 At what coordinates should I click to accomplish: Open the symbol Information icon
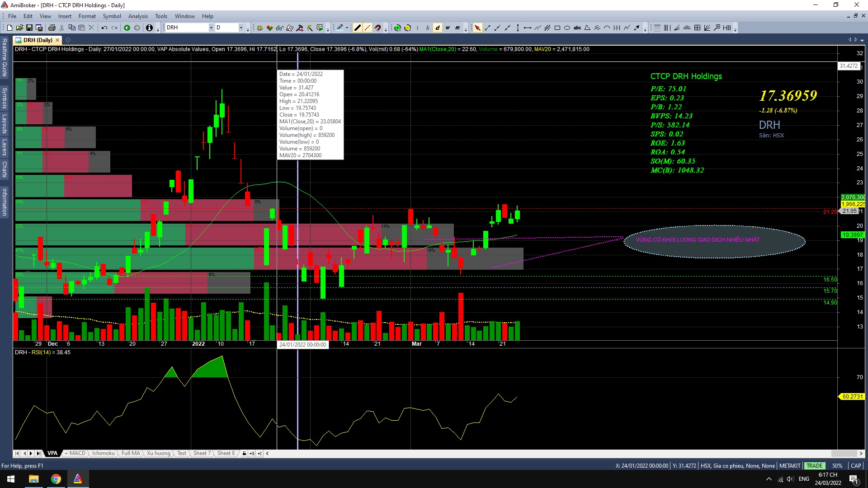click(x=149, y=28)
